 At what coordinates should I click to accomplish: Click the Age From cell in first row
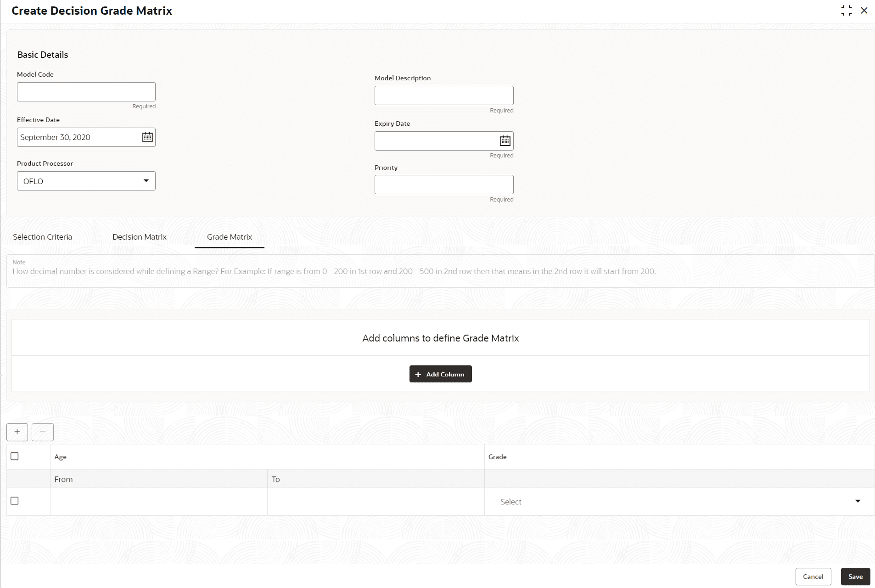coord(159,502)
